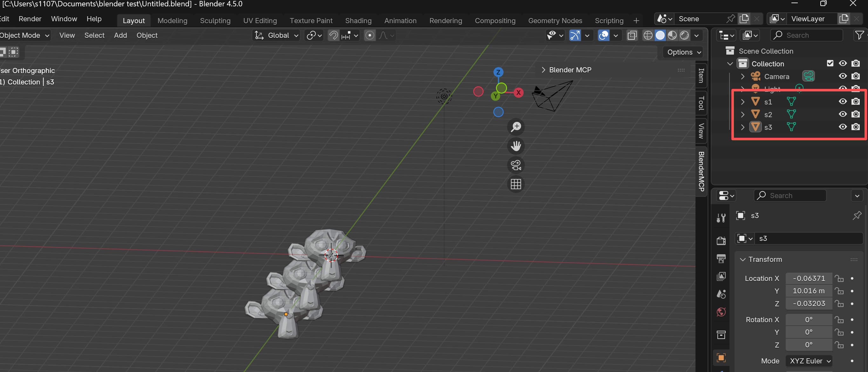Switch orthographic/perspective with the grid icon
Image resolution: width=868 pixels, height=372 pixels.
516,184
